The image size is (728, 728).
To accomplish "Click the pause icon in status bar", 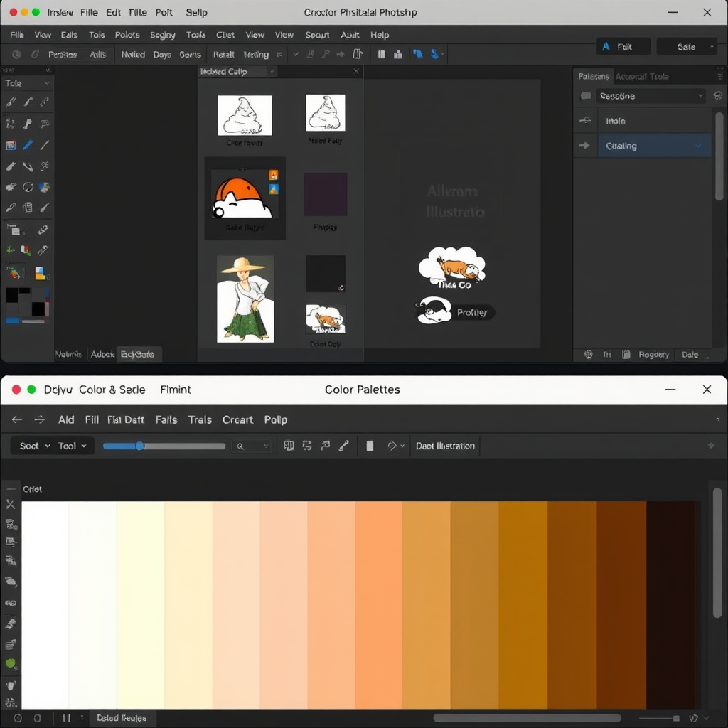I will 66,718.
